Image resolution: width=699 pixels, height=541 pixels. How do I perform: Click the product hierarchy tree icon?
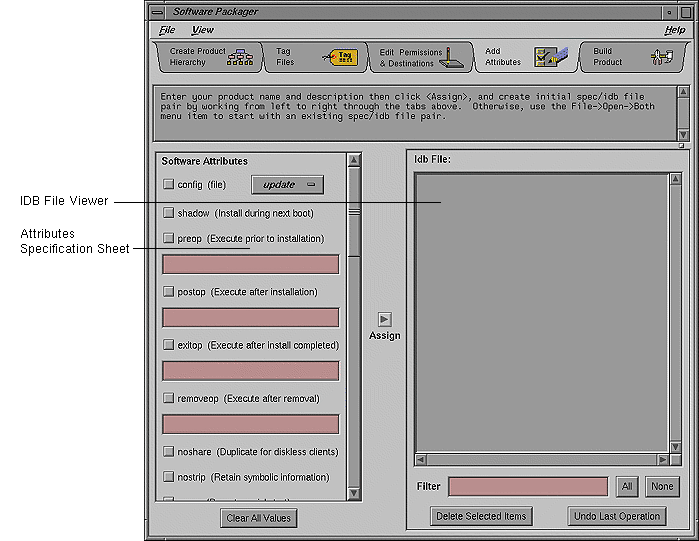(x=240, y=57)
